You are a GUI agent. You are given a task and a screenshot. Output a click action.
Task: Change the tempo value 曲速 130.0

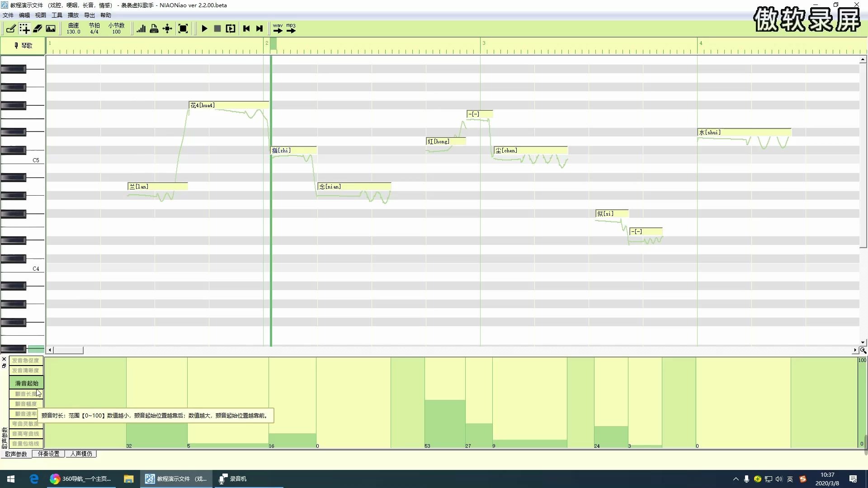[x=74, y=28]
